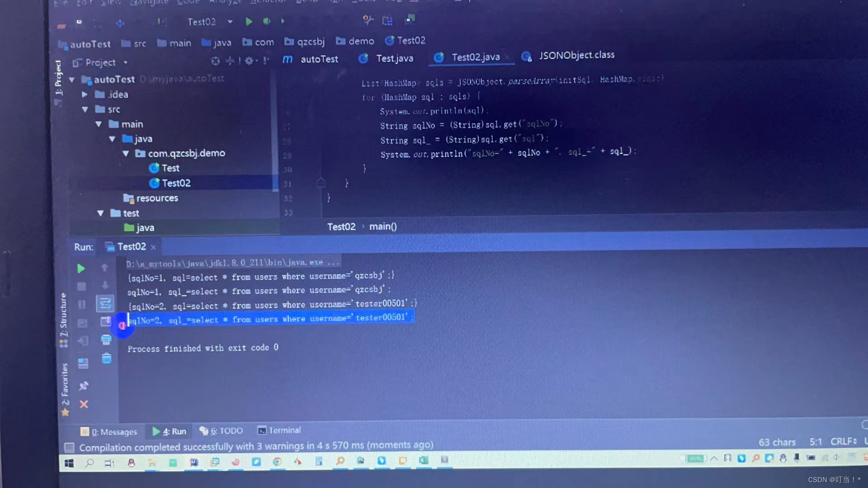Click the scroll up arrow in Run output toolbar
This screenshot has width=868, height=488.
(104, 267)
